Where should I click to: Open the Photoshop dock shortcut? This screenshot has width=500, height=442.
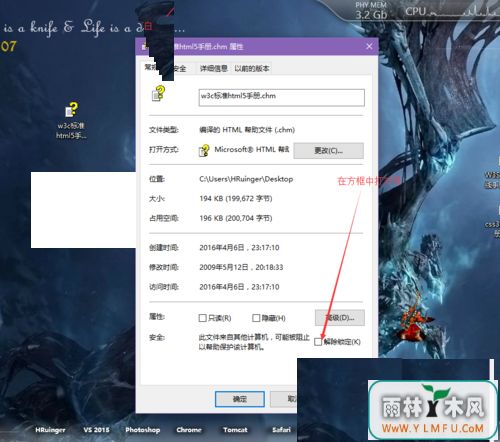[x=143, y=430]
